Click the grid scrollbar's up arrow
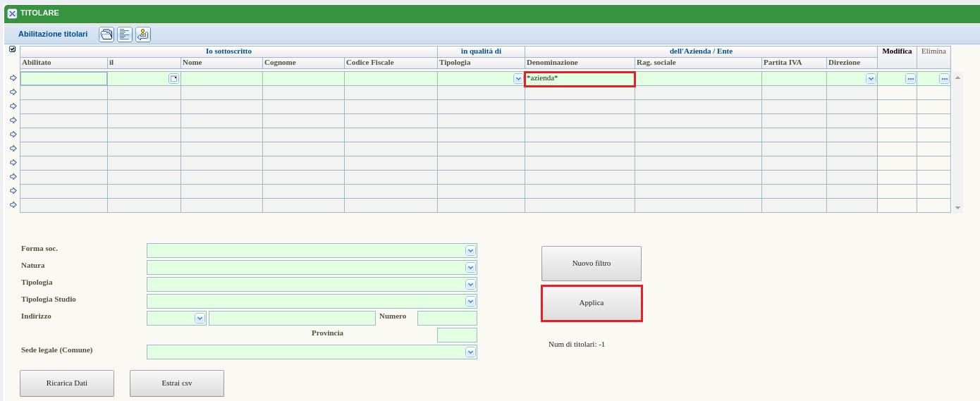 pos(957,77)
